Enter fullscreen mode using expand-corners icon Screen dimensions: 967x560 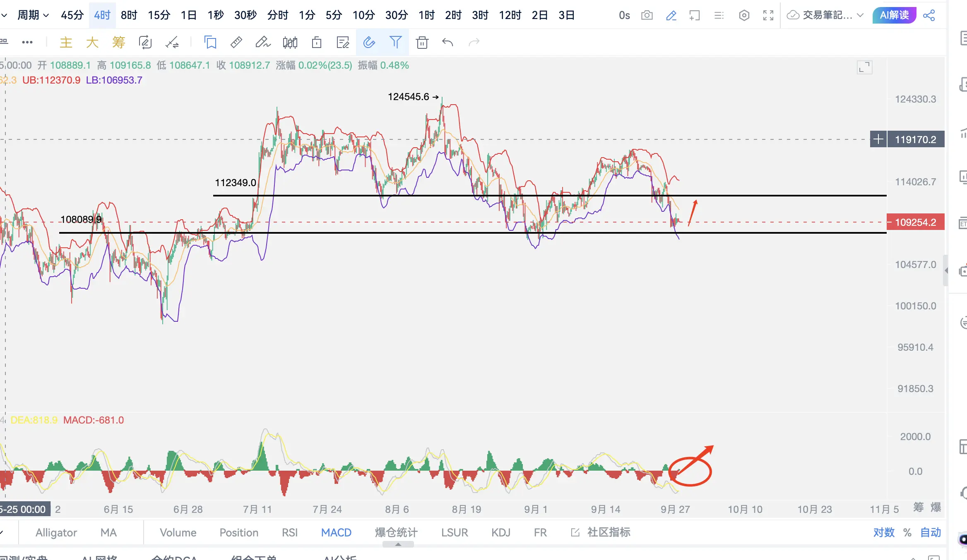(768, 16)
